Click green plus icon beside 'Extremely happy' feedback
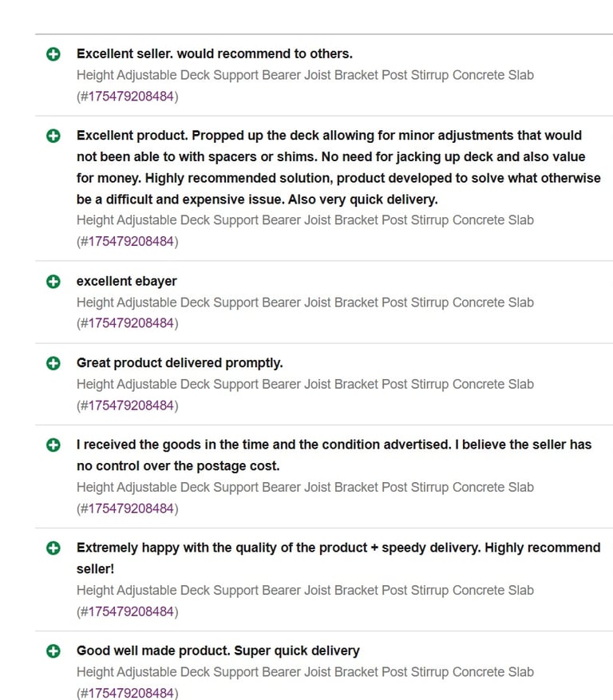613x700 pixels. click(x=53, y=548)
